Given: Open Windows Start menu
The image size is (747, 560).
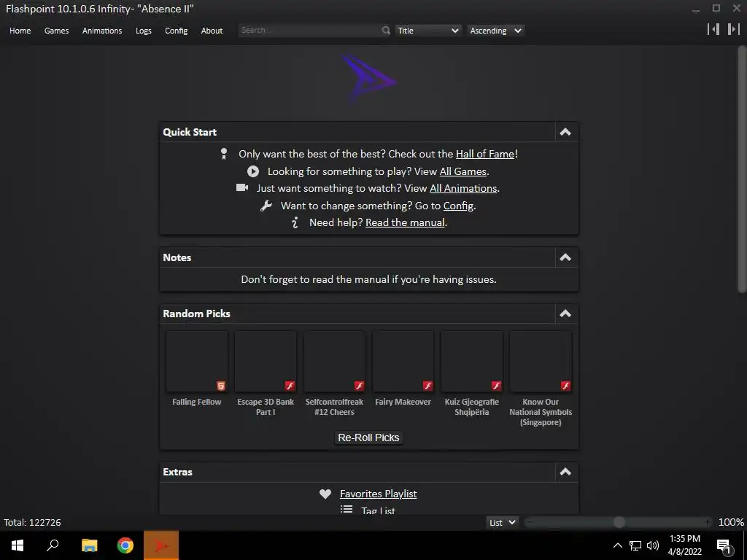Looking at the screenshot, I should [x=18, y=545].
